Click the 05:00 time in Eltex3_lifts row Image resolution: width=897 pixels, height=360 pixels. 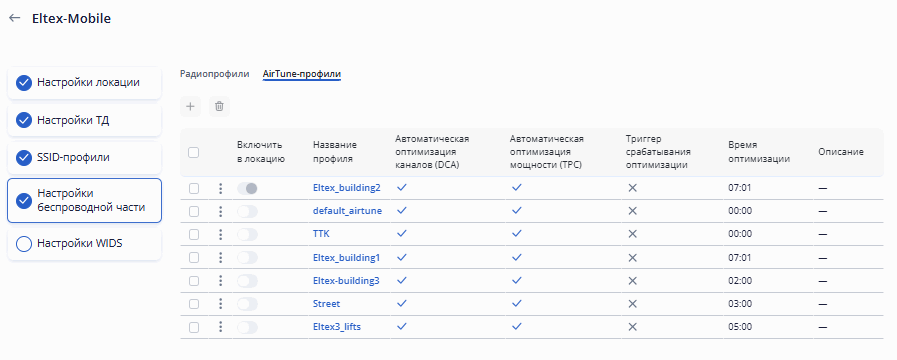coord(740,327)
